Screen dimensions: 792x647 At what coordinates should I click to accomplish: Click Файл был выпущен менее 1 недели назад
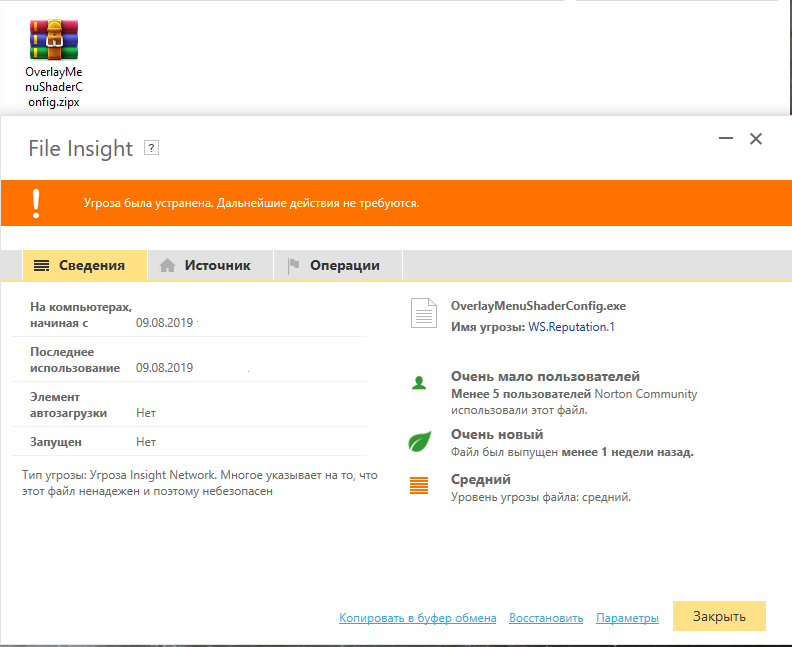point(572,452)
